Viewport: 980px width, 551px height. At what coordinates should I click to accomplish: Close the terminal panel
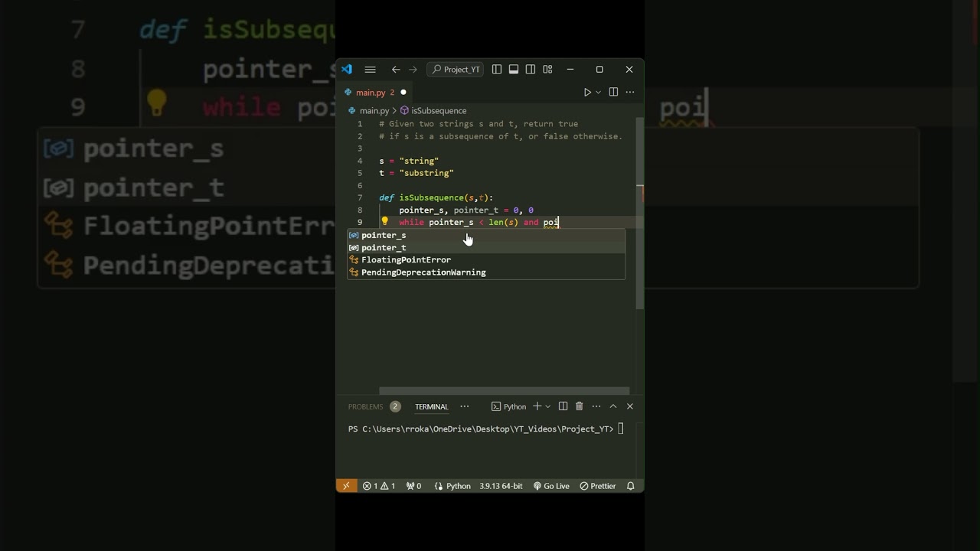click(x=630, y=406)
